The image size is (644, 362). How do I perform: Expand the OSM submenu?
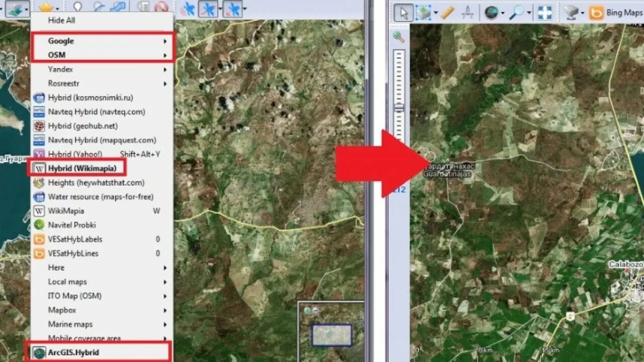pyautogui.click(x=103, y=55)
